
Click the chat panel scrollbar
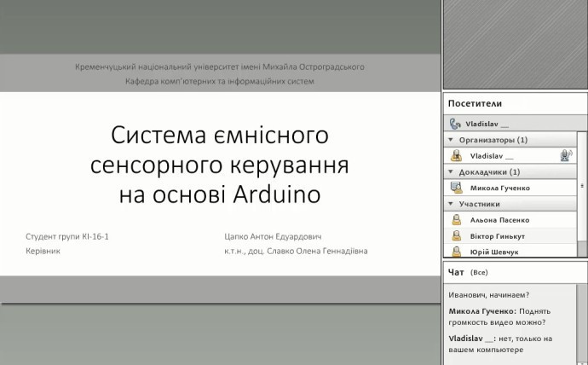[x=582, y=324]
